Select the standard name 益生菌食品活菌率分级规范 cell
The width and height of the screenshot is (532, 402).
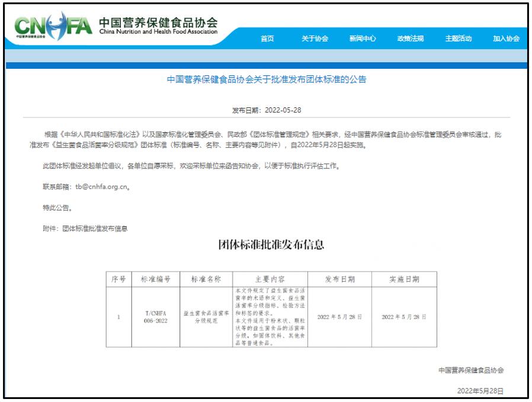click(206, 317)
